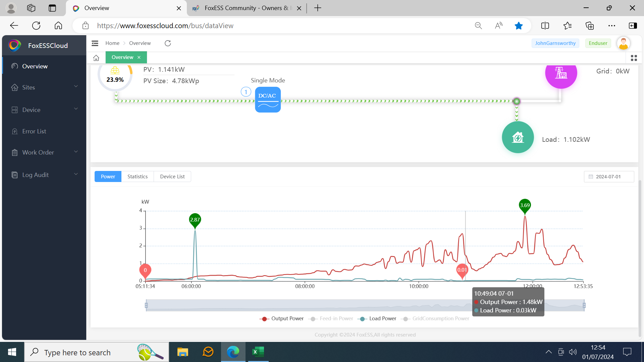Switch to the Device List tab
Viewport: 644px width, 362px height.
172,177
